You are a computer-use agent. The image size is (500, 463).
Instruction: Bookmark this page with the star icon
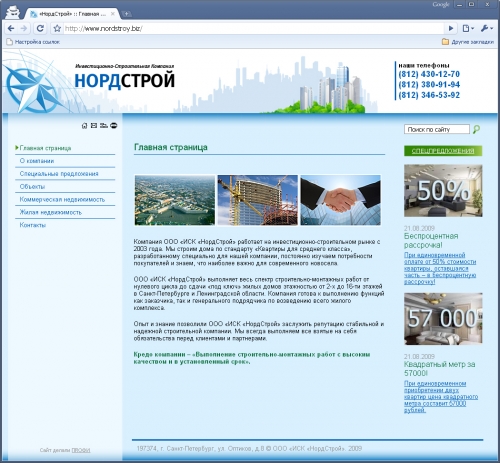[57, 29]
